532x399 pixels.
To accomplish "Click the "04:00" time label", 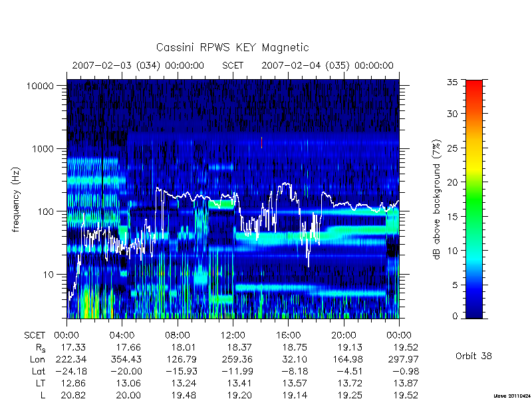I will coord(122,336).
